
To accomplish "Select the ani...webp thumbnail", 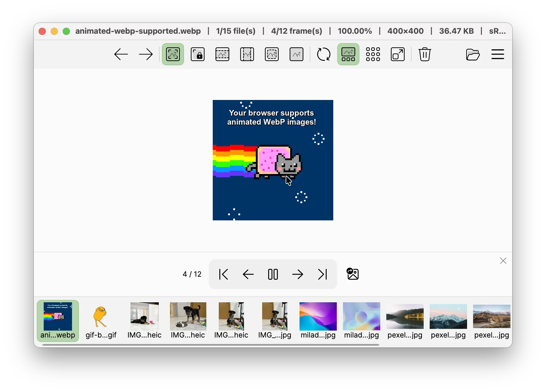I will 58,321.
